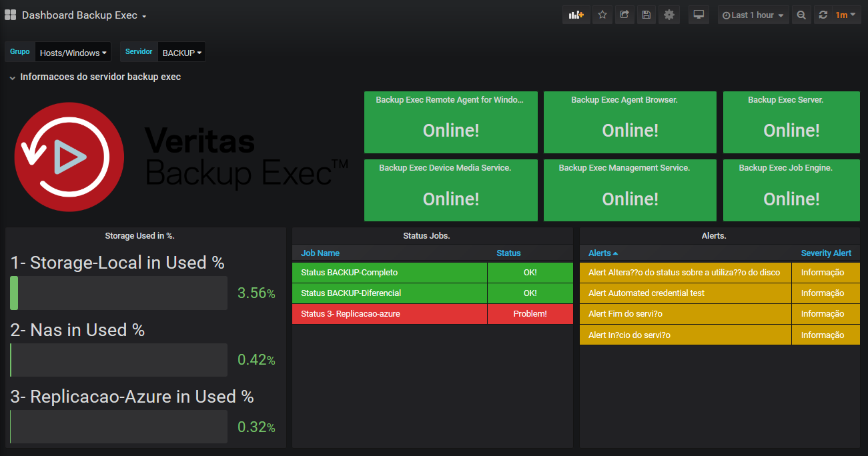
Task: Save the dashboard with disk icon
Action: pos(646,15)
